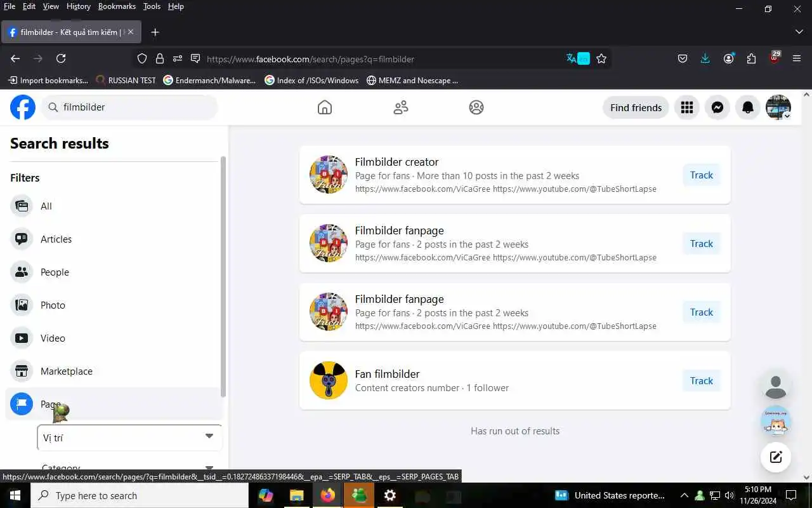Click the new message compose icon

pos(776,457)
